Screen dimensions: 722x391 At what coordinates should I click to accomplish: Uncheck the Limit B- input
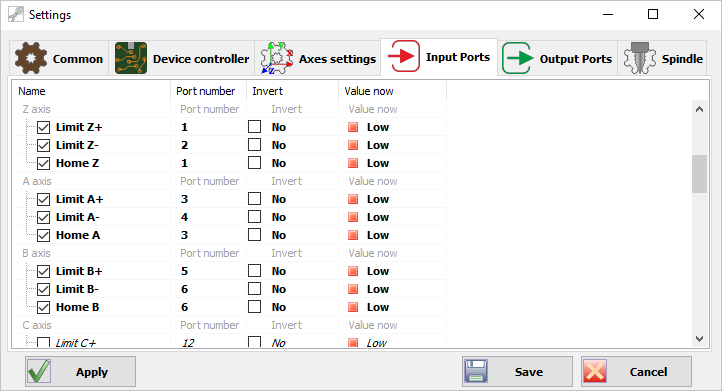click(43, 289)
